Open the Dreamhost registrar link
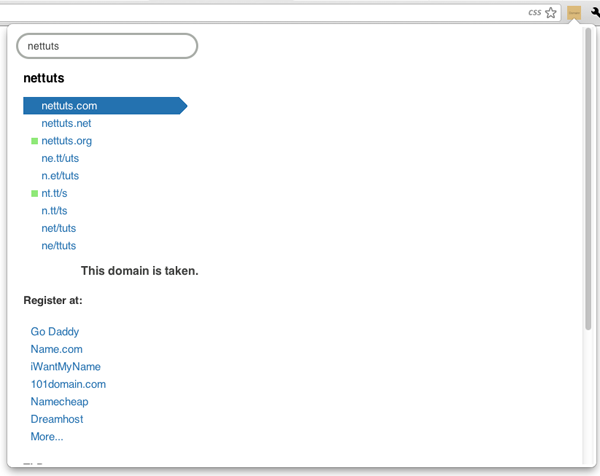This screenshot has width=600, height=476. [x=57, y=419]
